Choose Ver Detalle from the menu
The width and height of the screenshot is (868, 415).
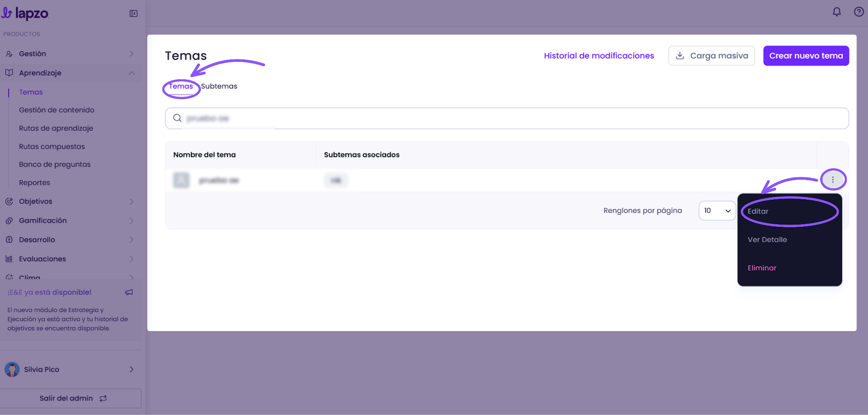pyautogui.click(x=767, y=240)
